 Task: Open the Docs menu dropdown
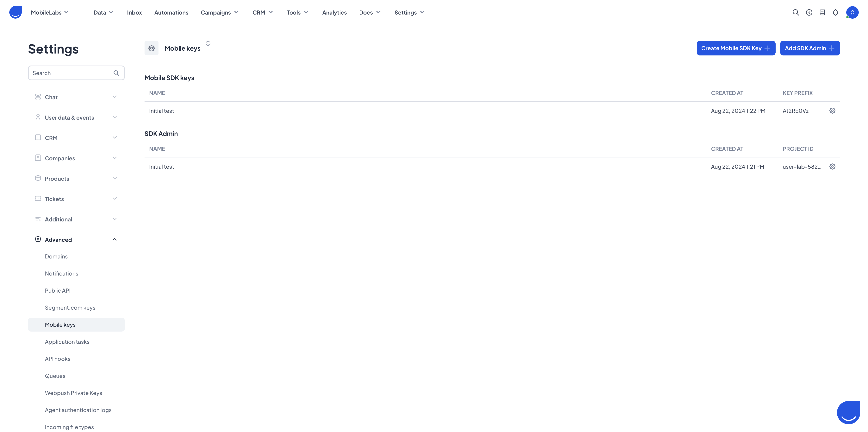[x=370, y=12]
